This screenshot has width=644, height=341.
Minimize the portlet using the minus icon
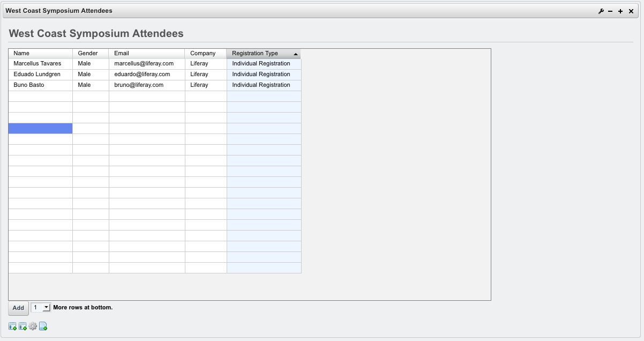[610, 11]
